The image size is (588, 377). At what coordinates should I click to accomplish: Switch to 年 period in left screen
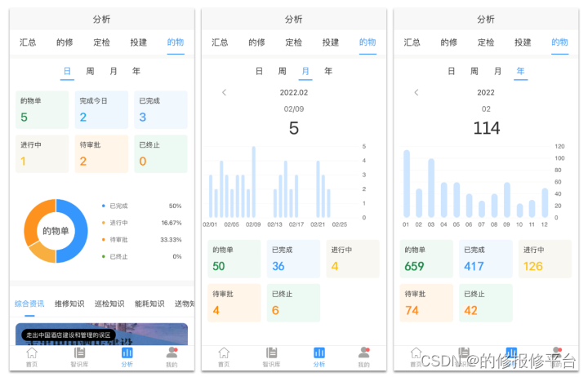click(136, 71)
